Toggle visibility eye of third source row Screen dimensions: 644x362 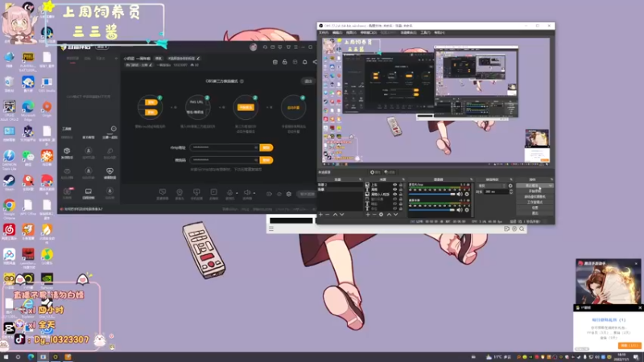click(394, 194)
